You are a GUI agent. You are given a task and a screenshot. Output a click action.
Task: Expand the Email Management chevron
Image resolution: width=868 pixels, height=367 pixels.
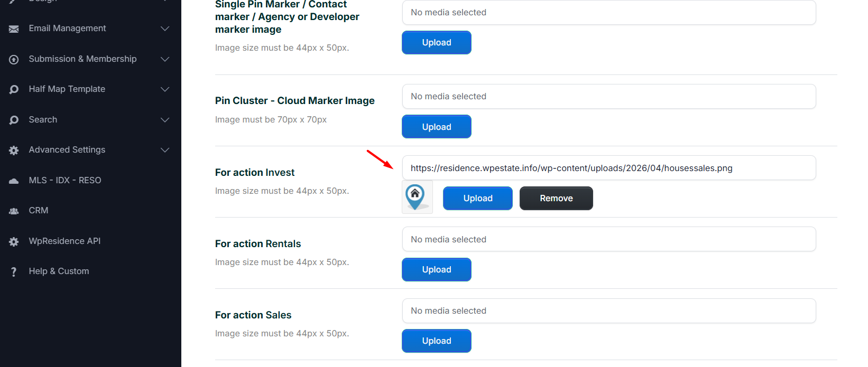pyautogui.click(x=165, y=29)
